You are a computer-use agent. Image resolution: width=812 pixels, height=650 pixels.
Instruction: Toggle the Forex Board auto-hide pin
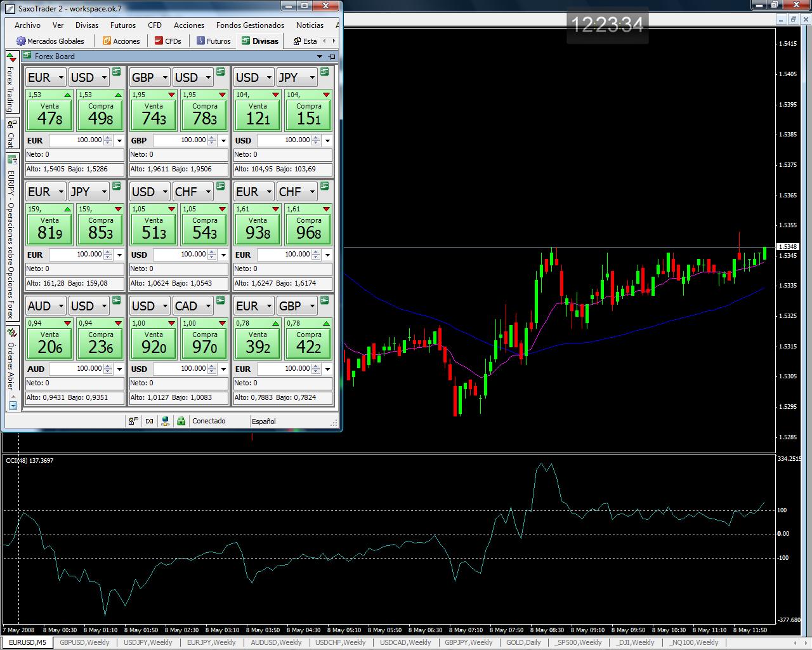(331, 56)
